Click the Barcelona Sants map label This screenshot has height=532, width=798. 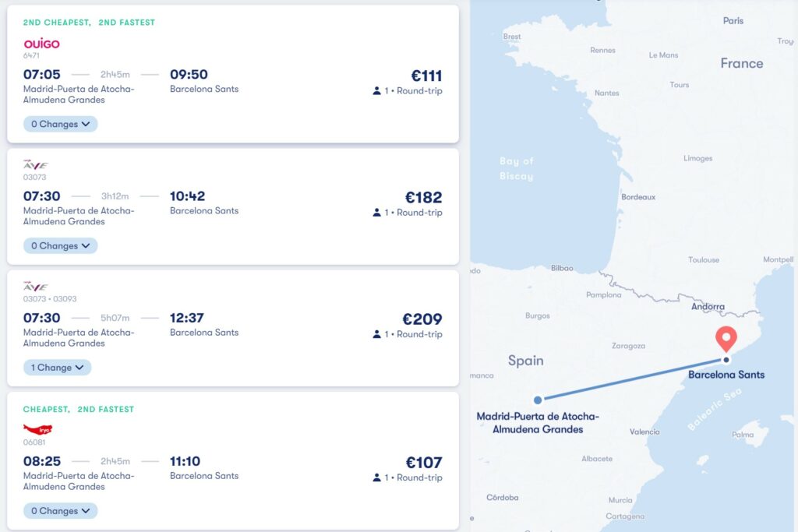point(726,375)
